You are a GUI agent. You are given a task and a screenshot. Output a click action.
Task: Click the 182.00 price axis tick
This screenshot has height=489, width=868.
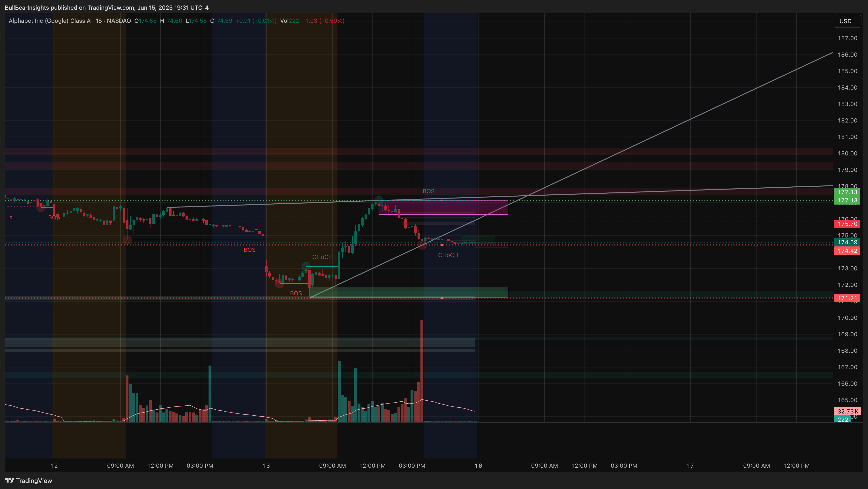847,120
